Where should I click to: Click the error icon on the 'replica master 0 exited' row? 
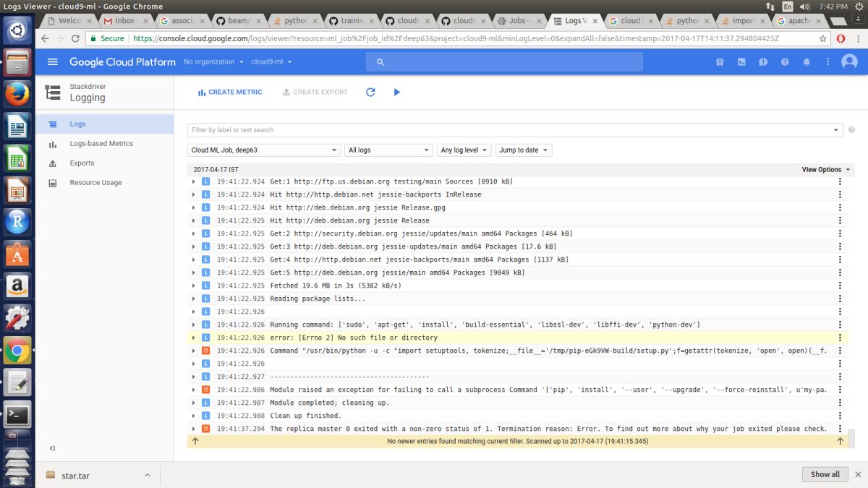[x=205, y=429]
